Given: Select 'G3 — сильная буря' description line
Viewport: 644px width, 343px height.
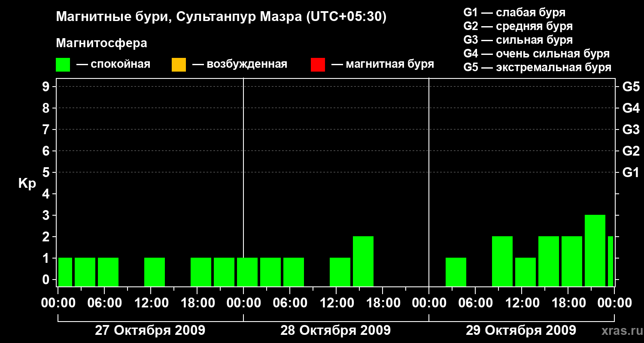Looking at the screenshot, I should 518,40.
